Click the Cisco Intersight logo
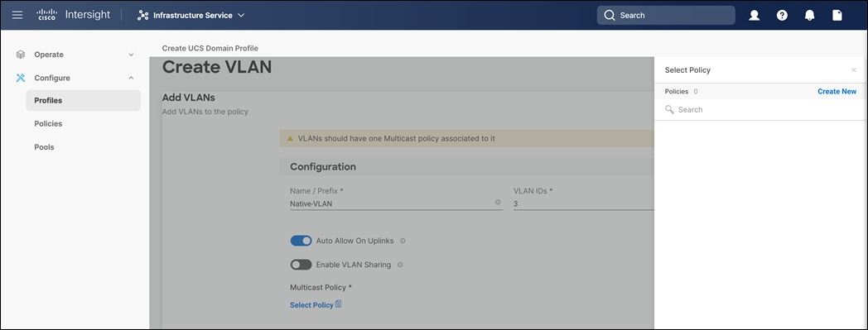 (x=74, y=15)
